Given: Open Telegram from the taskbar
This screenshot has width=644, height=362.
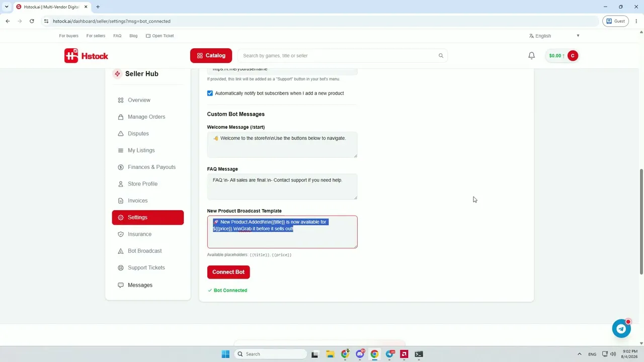Looking at the screenshot, I should click(x=389, y=354).
